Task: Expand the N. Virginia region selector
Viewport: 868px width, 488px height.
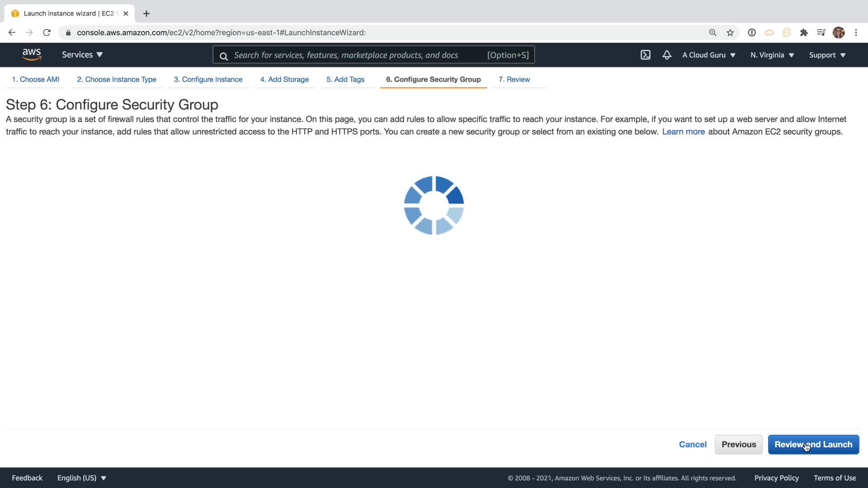Action: click(x=772, y=55)
